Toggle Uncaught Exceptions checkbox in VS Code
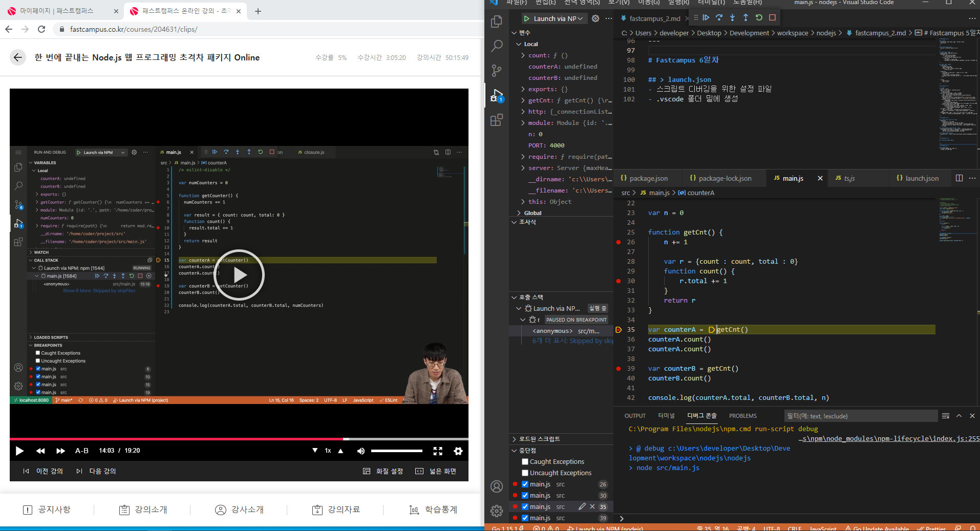Screen dimensions: 980x531 pos(525,473)
